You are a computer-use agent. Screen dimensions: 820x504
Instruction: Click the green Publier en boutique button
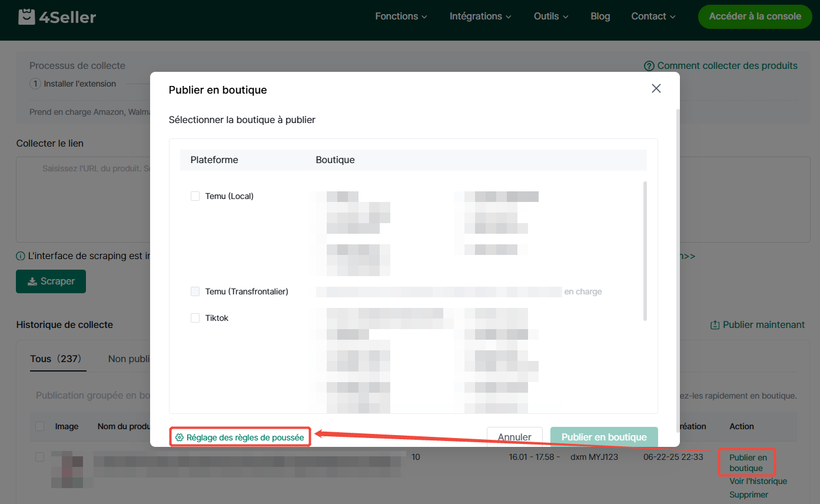[x=604, y=437]
